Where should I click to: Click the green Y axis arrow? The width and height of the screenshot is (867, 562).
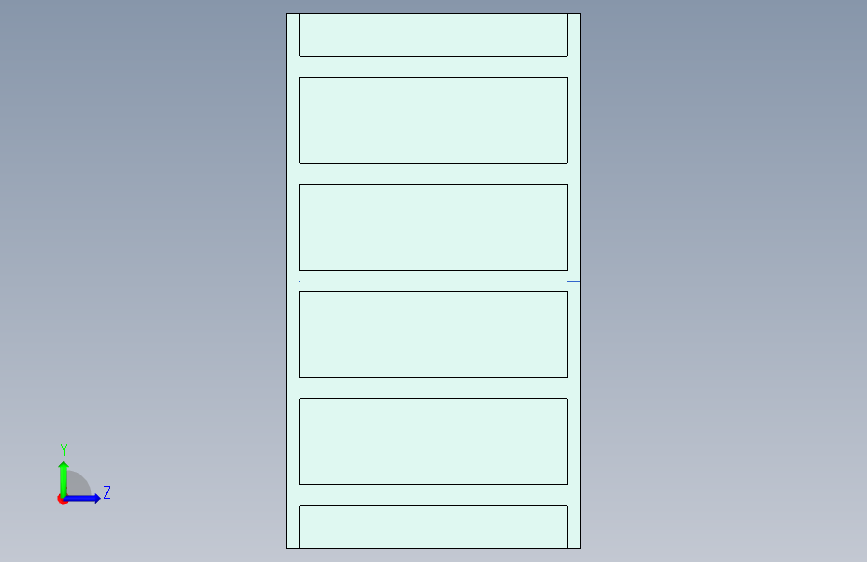[64, 479]
